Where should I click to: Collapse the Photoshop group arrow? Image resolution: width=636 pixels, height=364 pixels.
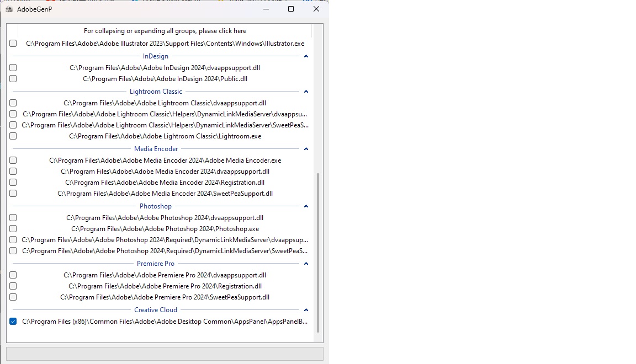306,206
